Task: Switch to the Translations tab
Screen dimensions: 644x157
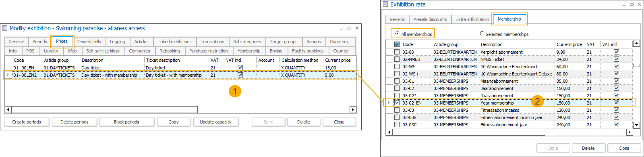Action: click(x=213, y=42)
